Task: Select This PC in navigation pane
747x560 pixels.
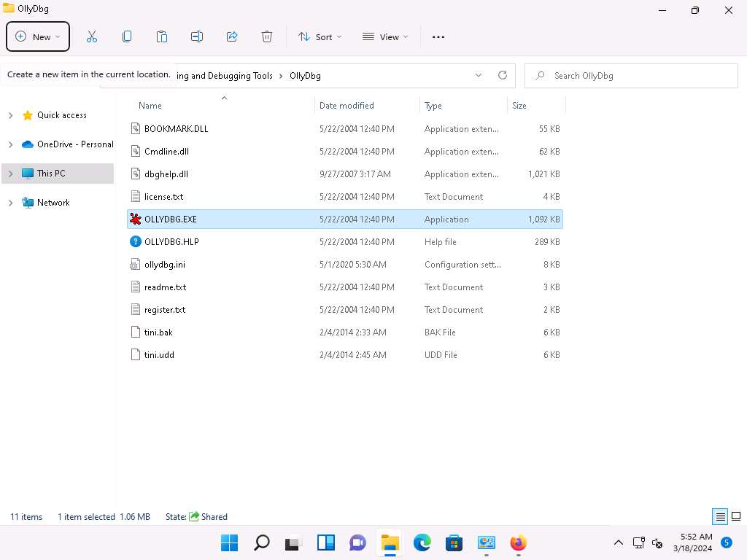Action: click(x=51, y=174)
